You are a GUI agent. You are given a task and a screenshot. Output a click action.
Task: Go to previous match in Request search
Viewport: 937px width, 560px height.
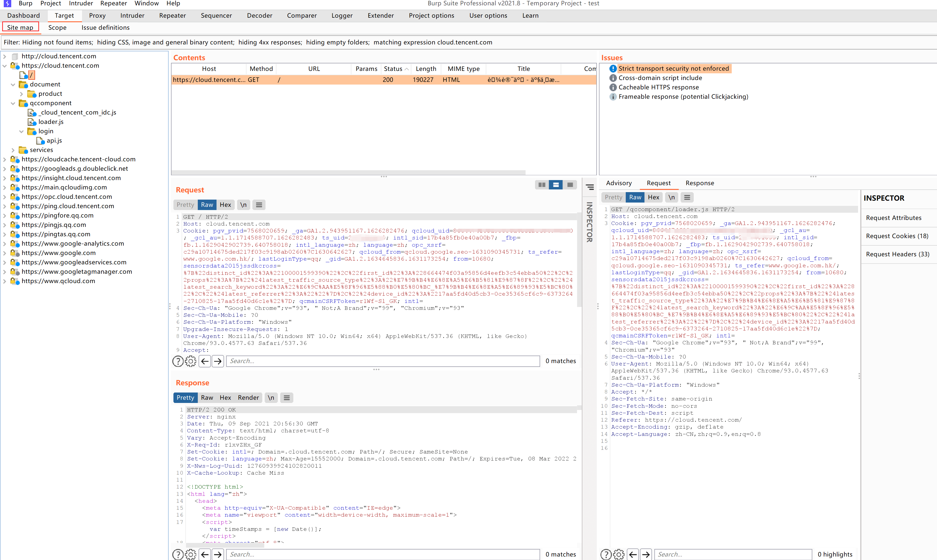point(205,361)
